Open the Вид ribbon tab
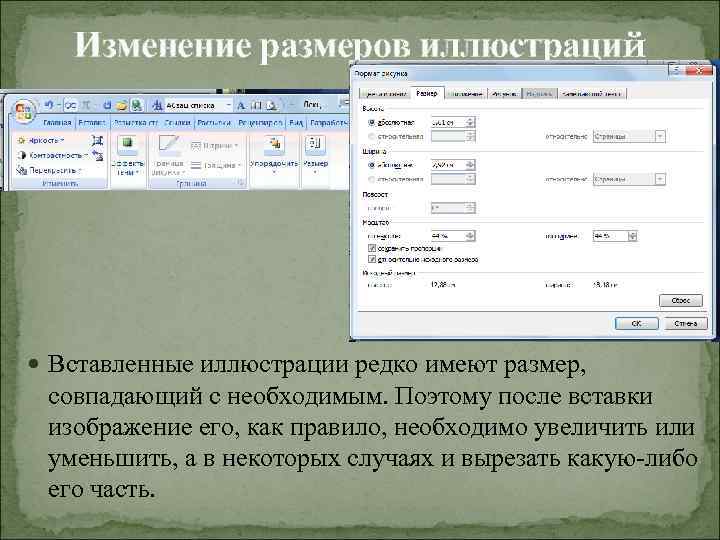Viewport: 720px width, 540px height. [x=297, y=123]
